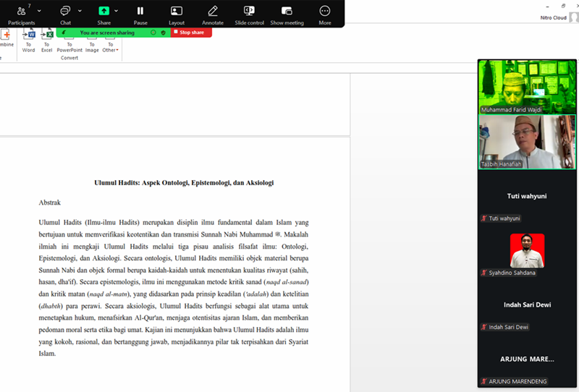This screenshot has height=392, width=579.
Task: Select Muhammad Farid Wajdi video tile
Action: pos(527,87)
